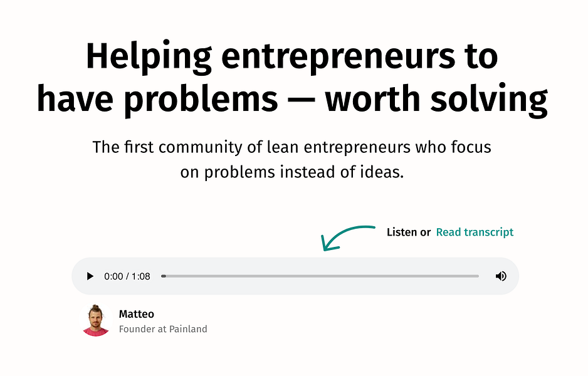Click the Listen or label
588x376 pixels.
tap(408, 232)
